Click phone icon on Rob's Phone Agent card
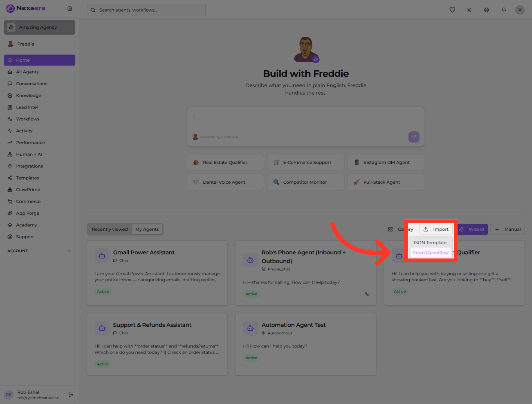Viewport: 532px width, 404px height. pos(367,294)
